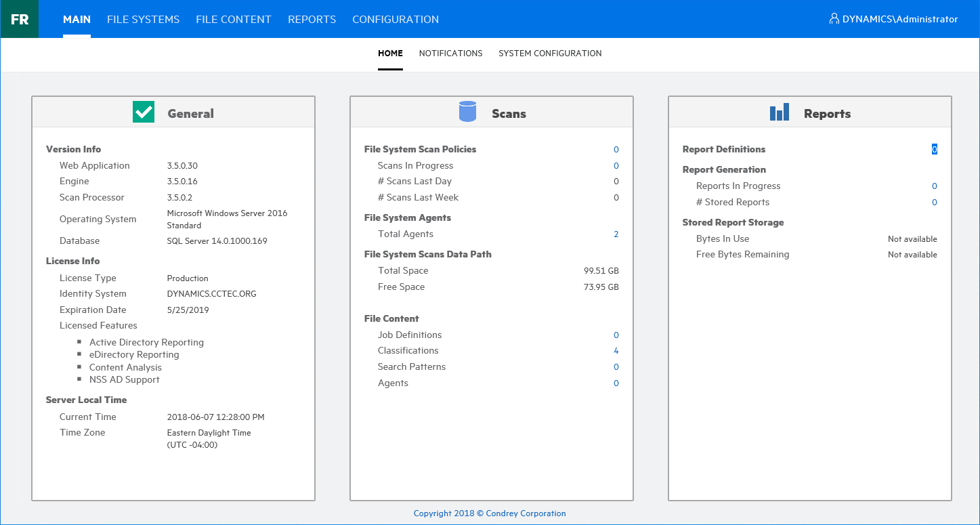Open the File System Scan Policies count
This screenshot has height=525, width=980.
click(616, 150)
